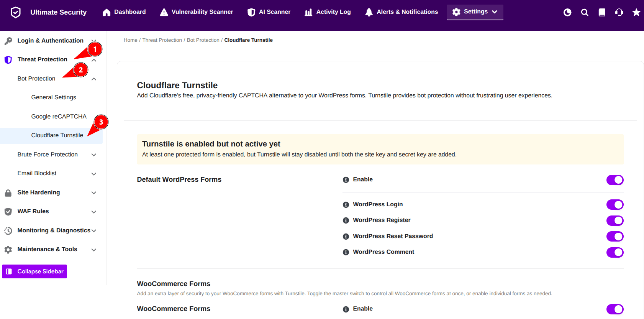Click info icon next to WordPress Reset Password

tap(346, 237)
